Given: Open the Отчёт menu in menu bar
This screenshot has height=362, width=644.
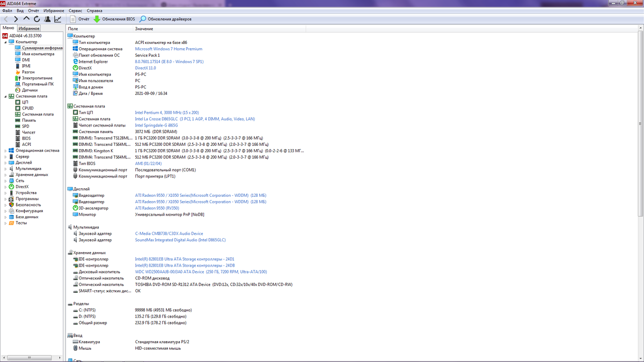Looking at the screenshot, I should 34,10.
